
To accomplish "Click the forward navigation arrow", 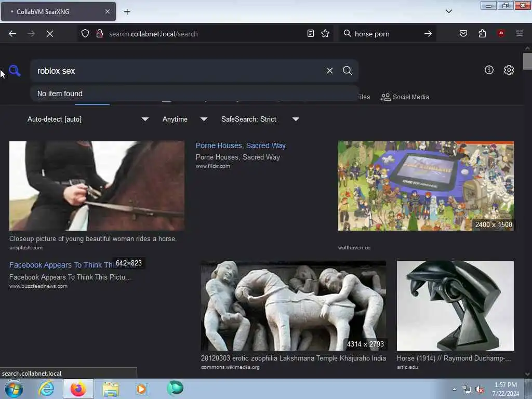I will click(31, 34).
